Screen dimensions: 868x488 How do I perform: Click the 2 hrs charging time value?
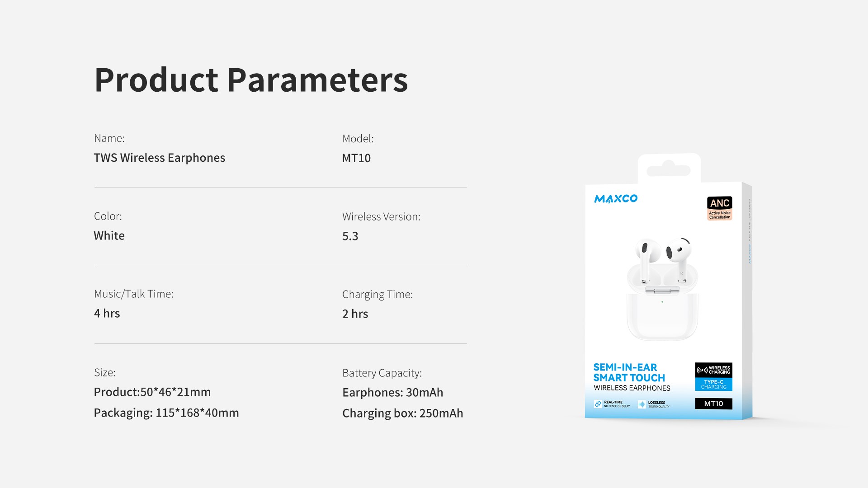[355, 314]
